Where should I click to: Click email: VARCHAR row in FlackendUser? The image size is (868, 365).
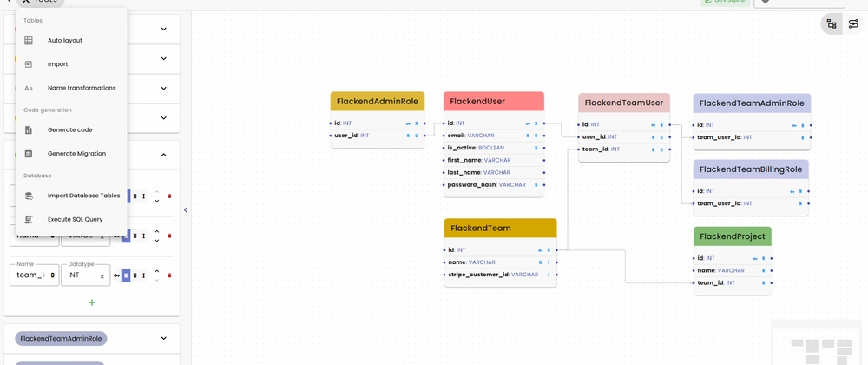pyautogui.click(x=494, y=136)
